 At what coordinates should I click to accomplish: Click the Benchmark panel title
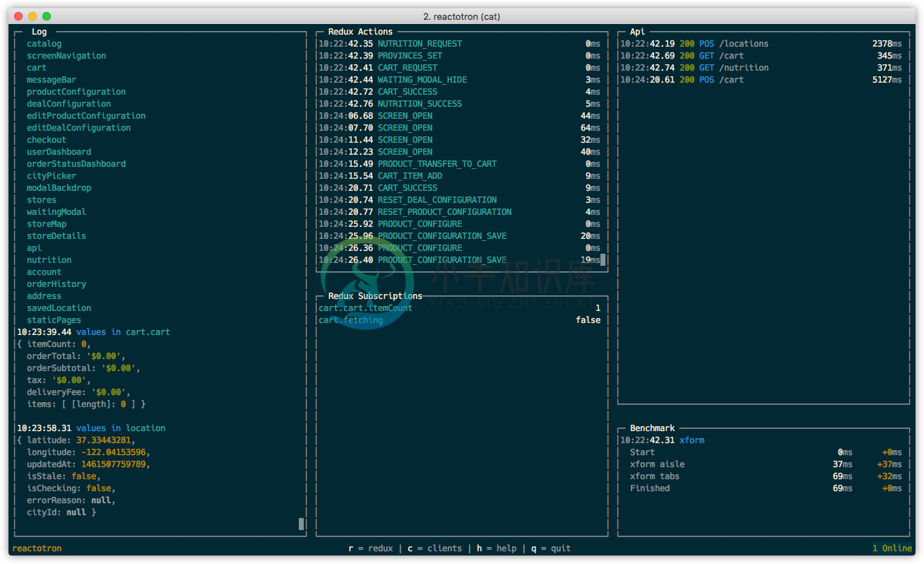[652, 428]
